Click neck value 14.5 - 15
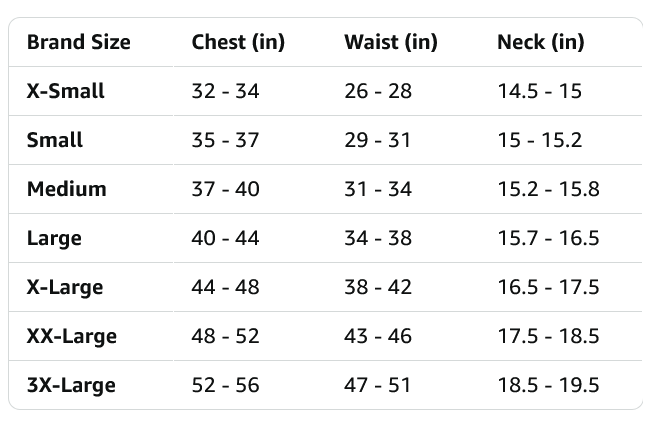Image resolution: width=655 pixels, height=423 pixels. click(540, 91)
